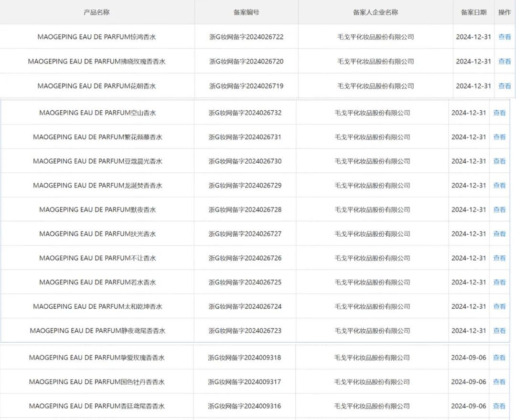
Task: Select record number 浙G妆网备字2024026725
Action: [x=245, y=282]
